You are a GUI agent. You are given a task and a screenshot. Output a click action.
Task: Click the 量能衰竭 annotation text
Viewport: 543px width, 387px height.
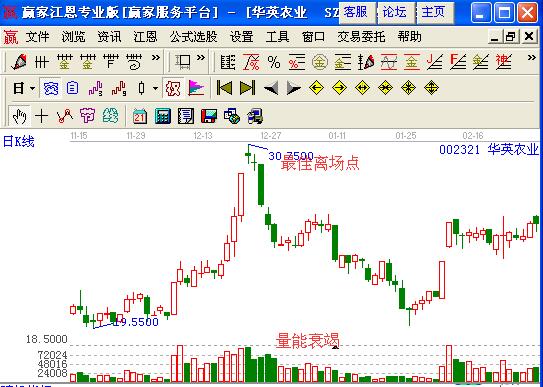tap(308, 340)
